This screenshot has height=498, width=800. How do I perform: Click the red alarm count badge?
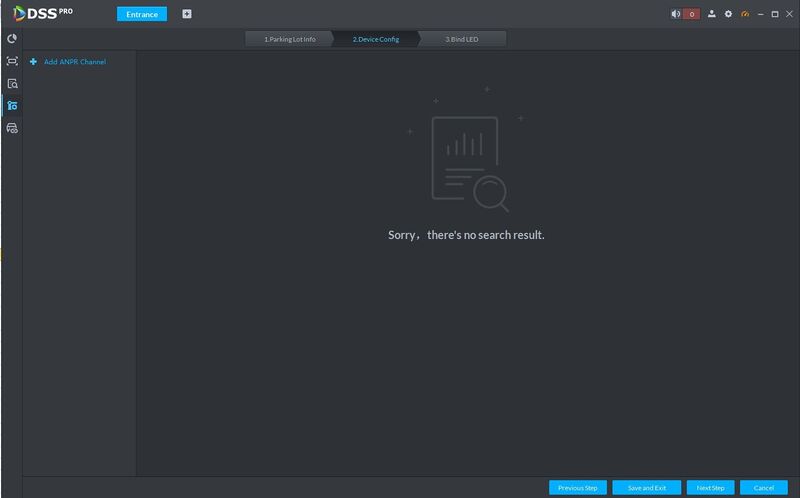691,14
